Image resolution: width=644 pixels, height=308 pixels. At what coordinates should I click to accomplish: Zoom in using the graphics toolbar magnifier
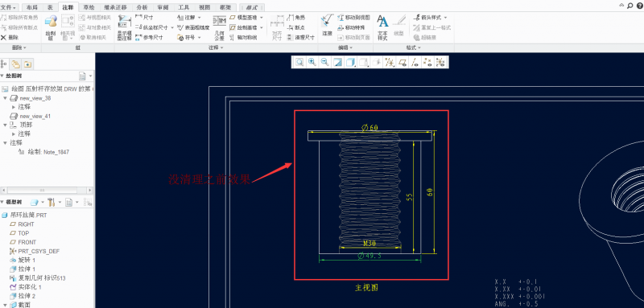pos(312,62)
